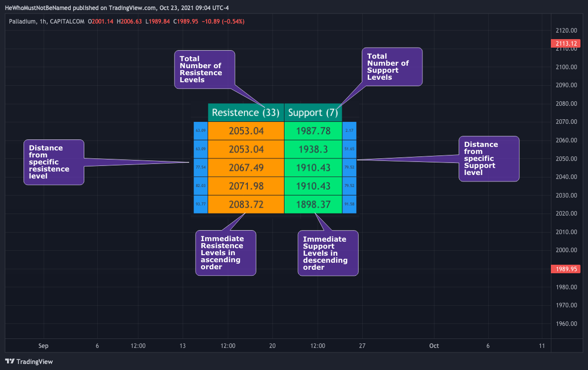Viewport: 588px width, 370px height.
Task: Click 2020.00 on the price axis
Action: tap(566, 213)
